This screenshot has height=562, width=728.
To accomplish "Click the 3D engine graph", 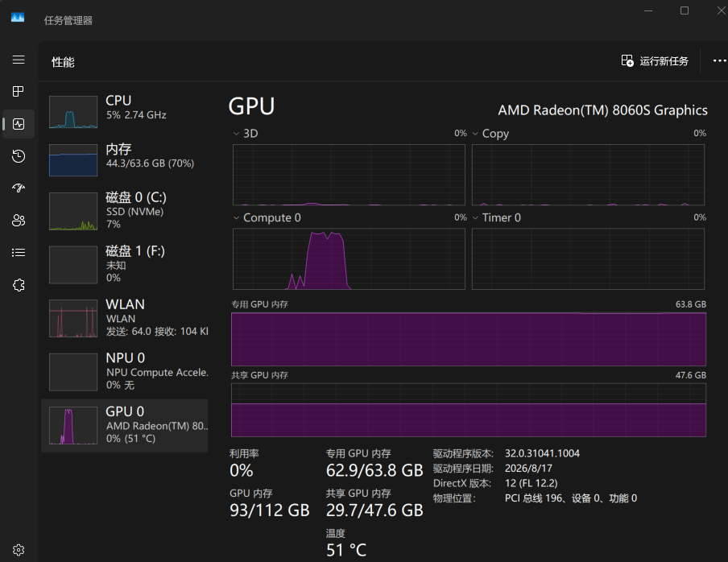I will 349,175.
